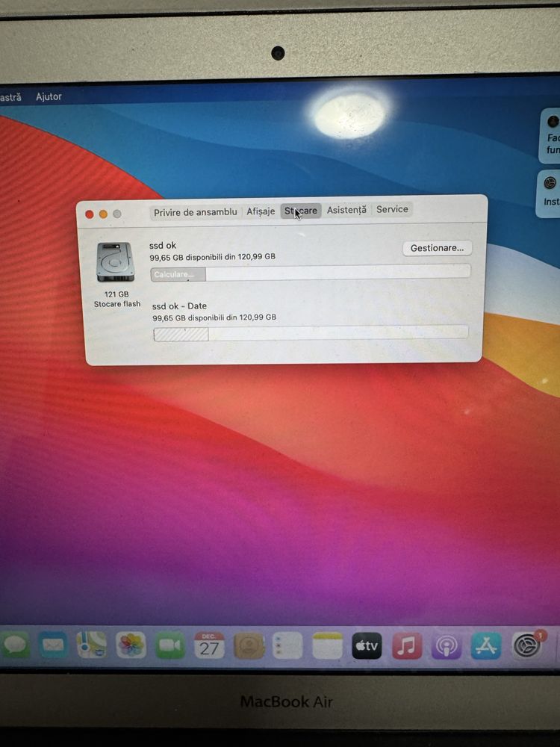560x747 pixels.
Task: Open the Ajutor menu in menu bar
Action: click(49, 96)
